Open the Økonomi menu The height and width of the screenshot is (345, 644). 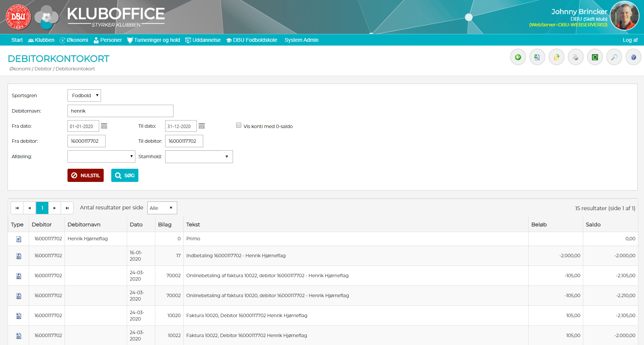[x=74, y=40]
